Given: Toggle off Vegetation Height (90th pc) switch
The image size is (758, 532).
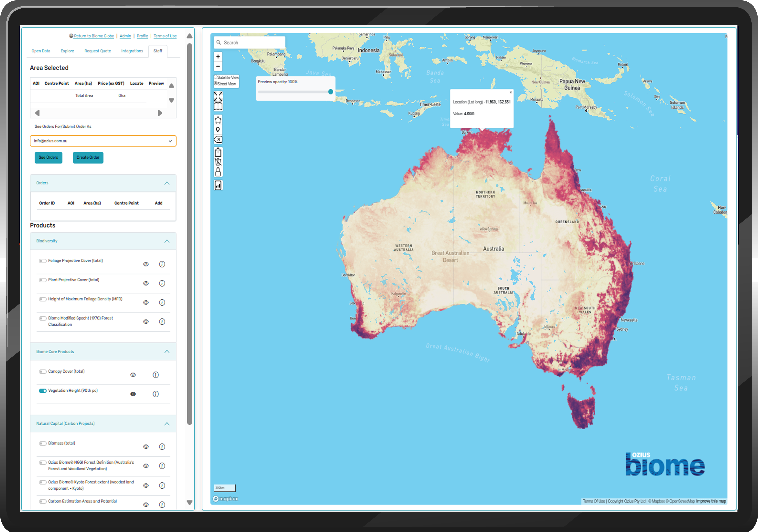Looking at the screenshot, I should (x=43, y=391).
